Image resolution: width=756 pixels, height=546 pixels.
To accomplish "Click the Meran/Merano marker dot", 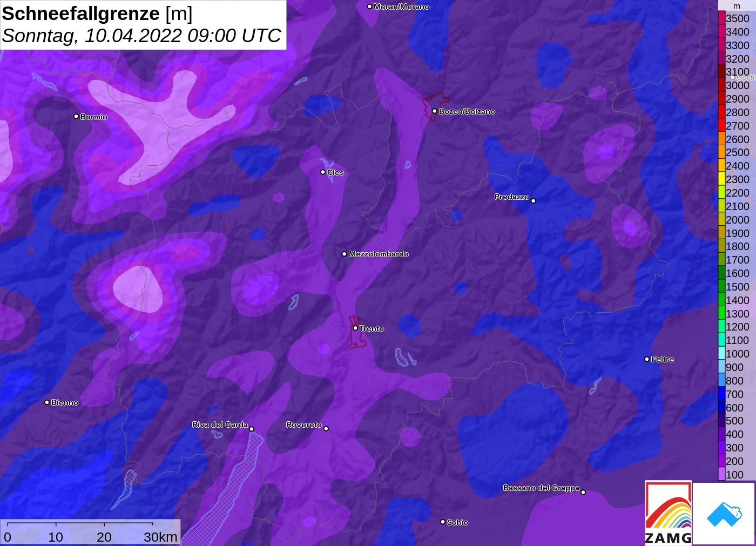I will (x=369, y=6).
